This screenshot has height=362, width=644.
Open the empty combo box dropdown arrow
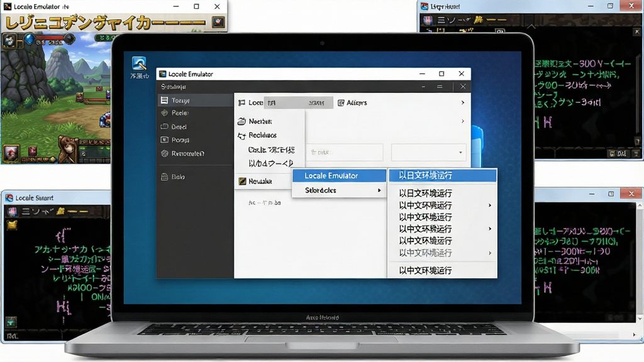(460, 152)
